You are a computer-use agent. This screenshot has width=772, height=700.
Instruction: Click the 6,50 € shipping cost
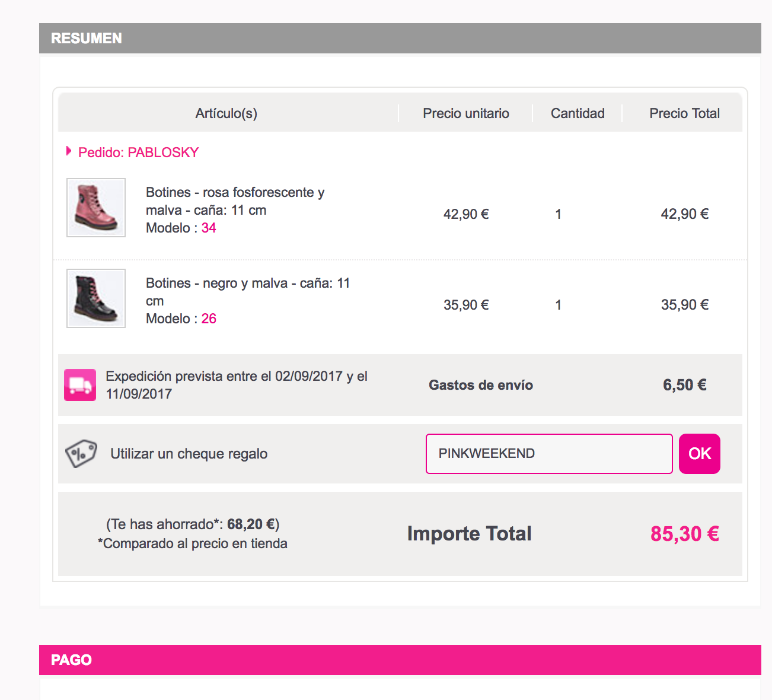point(685,385)
